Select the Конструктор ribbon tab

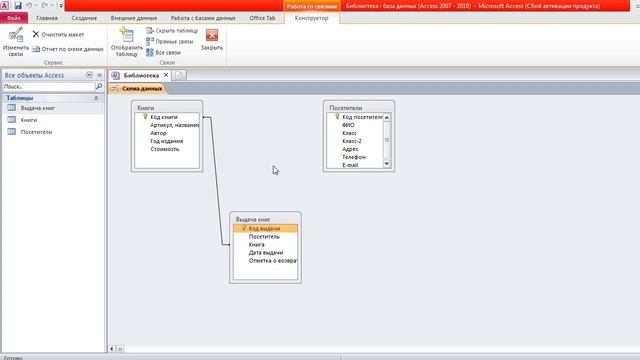click(311, 18)
